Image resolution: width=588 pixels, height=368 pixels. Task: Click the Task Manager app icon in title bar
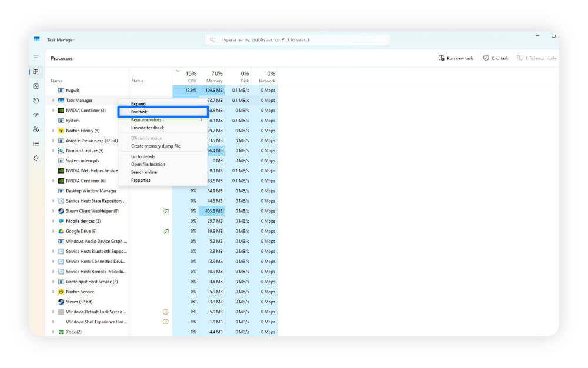click(x=36, y=39)
